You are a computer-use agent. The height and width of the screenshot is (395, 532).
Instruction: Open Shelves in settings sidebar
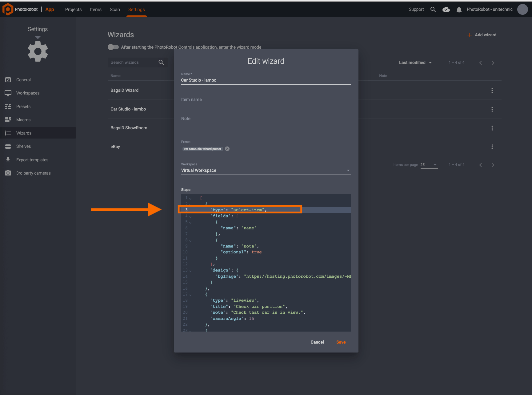point(23,146)
